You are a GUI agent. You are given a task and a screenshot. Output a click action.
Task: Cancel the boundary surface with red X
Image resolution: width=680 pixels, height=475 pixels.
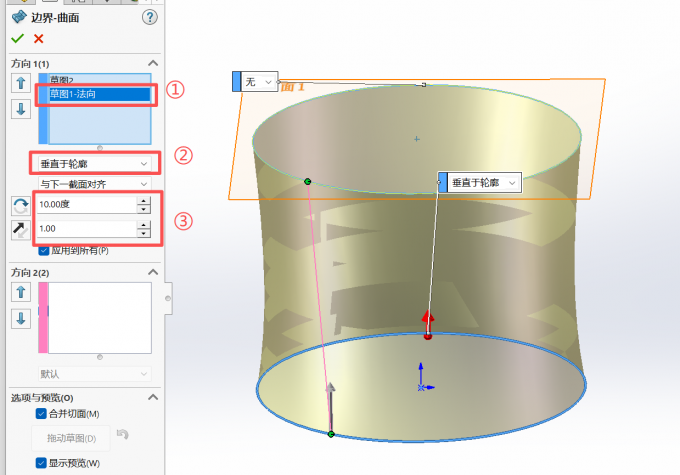[x=39, y=39]
